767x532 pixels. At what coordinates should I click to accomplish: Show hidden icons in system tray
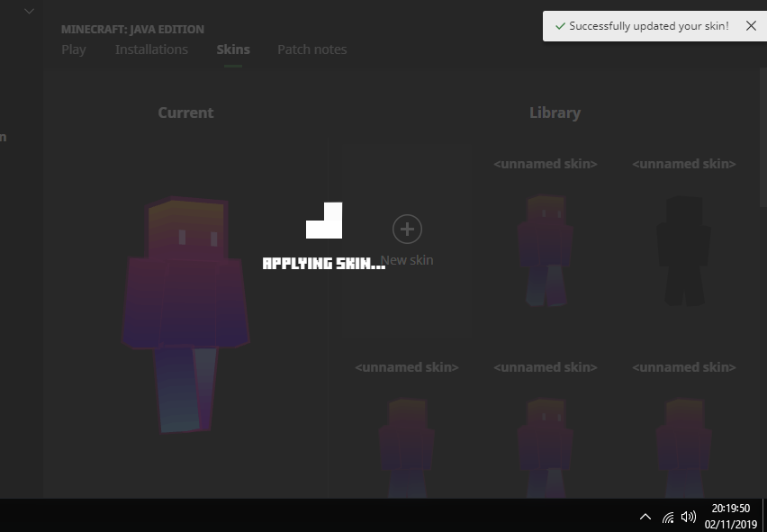[645, 517]
